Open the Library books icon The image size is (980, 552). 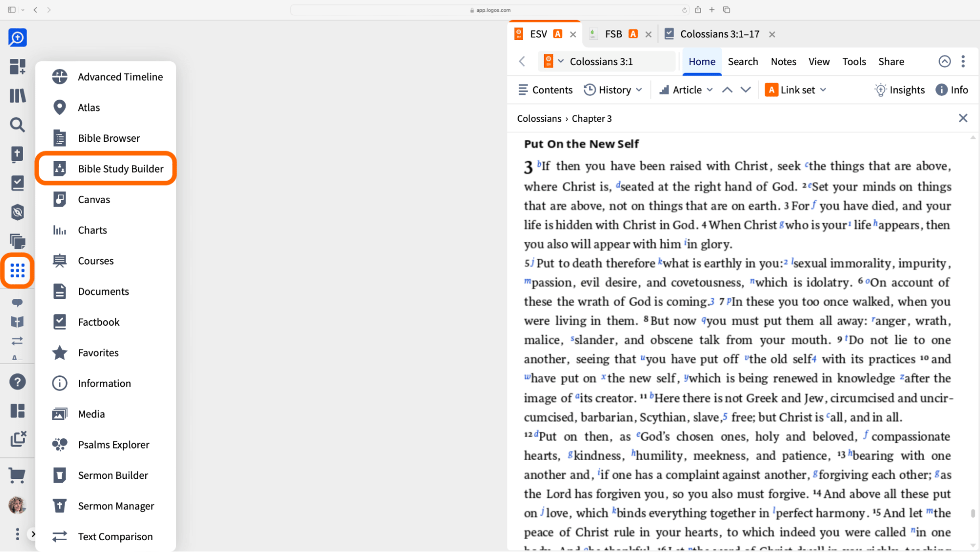[17, 96]
